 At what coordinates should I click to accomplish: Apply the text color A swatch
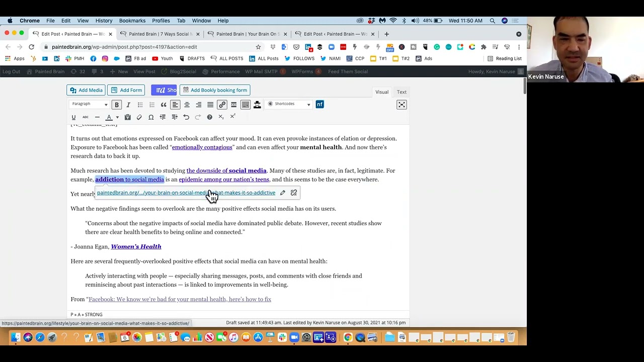(x=109, y=117)
